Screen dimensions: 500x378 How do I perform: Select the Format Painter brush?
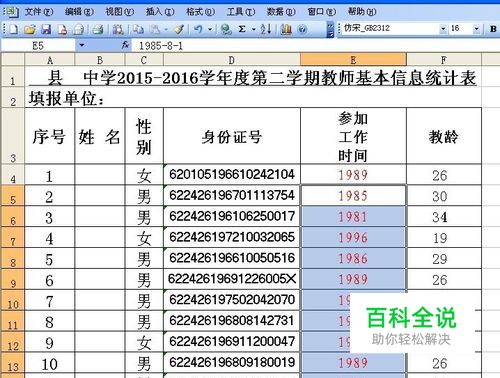[179, 29]
